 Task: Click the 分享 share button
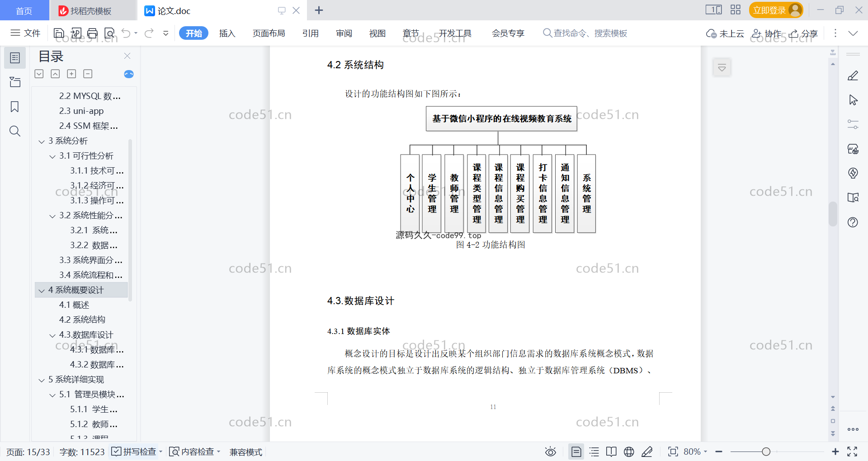pos(804,33)
